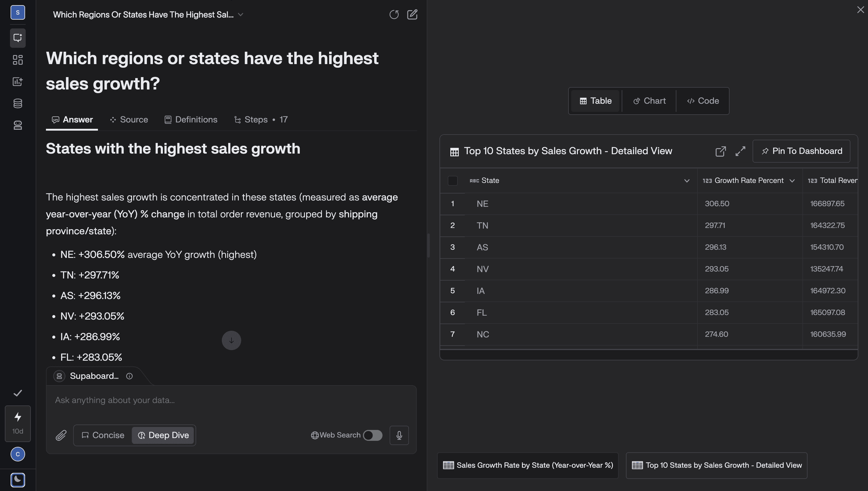Click the Ask anything about your data field
Viewport: 868px width, 491px height.
231,400
